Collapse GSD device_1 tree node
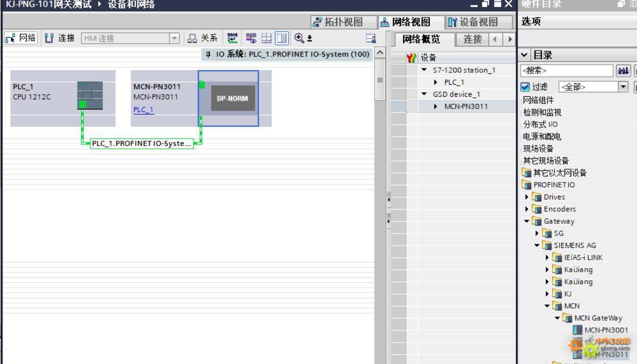637x364 pixels. pos(425,94)
